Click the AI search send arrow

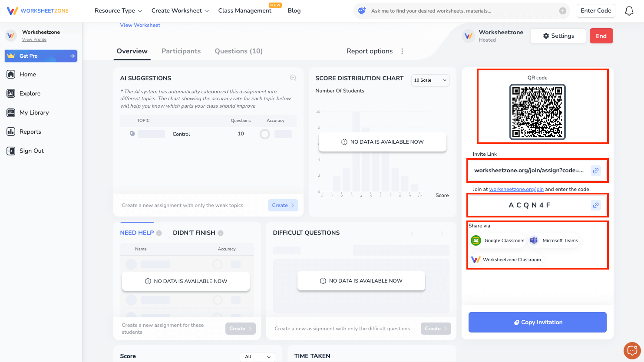(x=563, y=11)
